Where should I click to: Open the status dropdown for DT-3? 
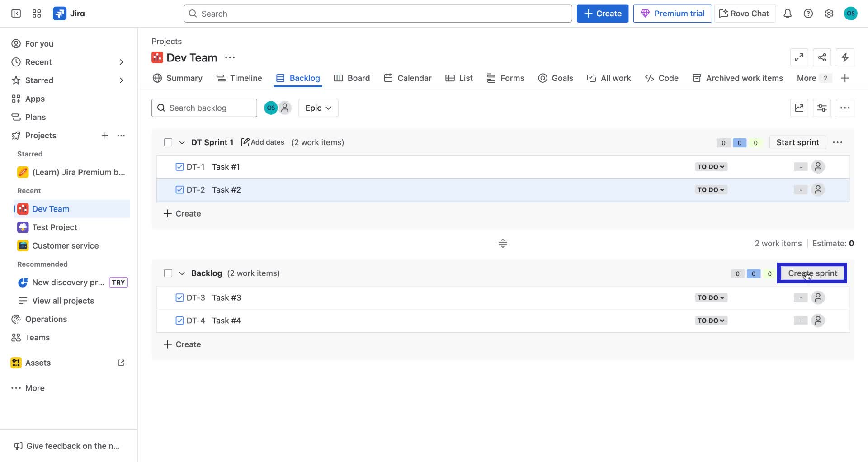710,297
